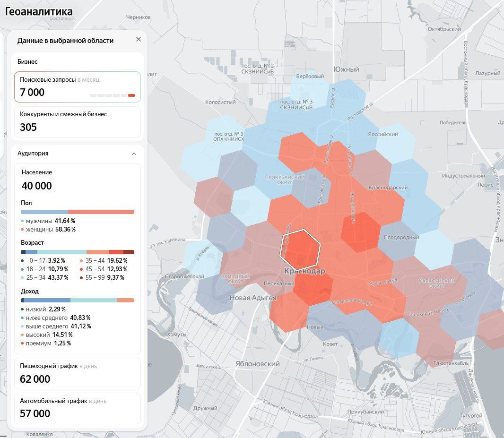Click the age distribution color bar
The image size is (504, 438).
tap(78, 252)
